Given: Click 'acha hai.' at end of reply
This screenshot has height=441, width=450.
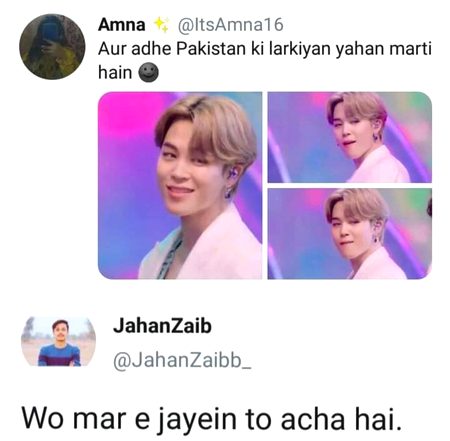Looking at the screenshot, I should [341, 419].
